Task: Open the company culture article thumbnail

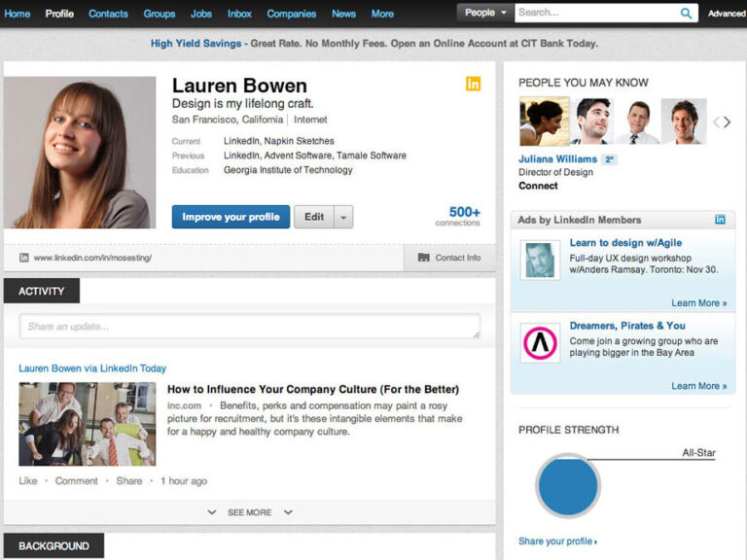Action: tap(88, 424)
